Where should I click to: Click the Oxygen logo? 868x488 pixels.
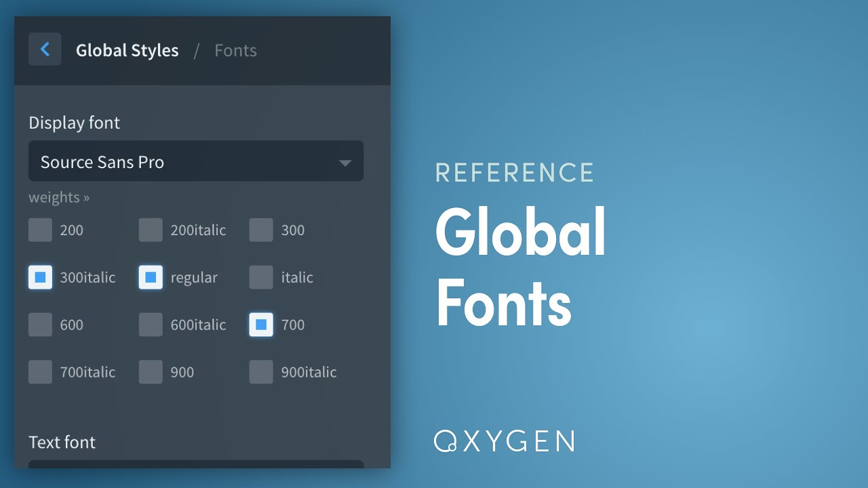click(x=505, y=441)
